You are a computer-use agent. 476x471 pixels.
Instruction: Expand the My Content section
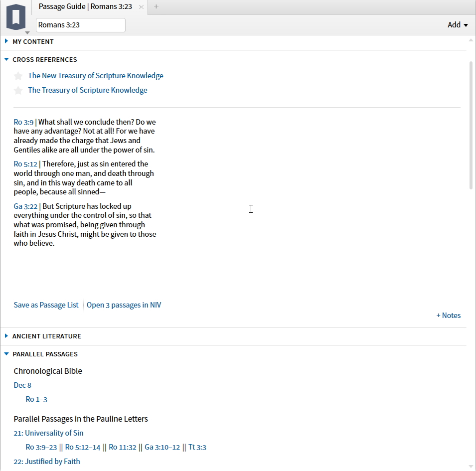pos(6,41)
